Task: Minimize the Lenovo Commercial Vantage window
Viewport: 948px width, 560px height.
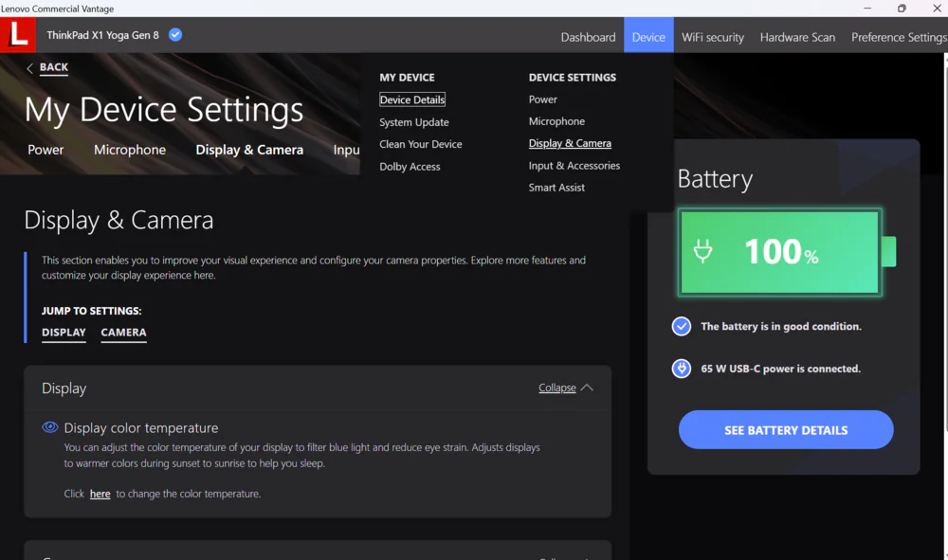Action: pyautogui.click(x=867, y=8)
